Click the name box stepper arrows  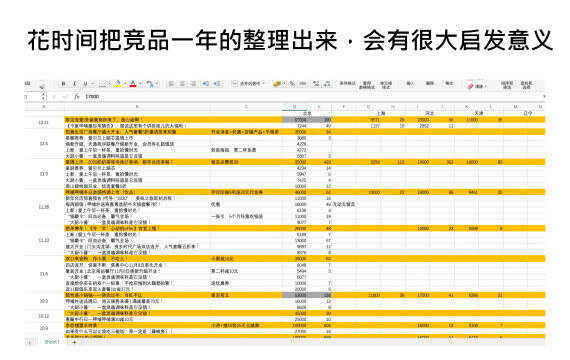click(44, 96)
